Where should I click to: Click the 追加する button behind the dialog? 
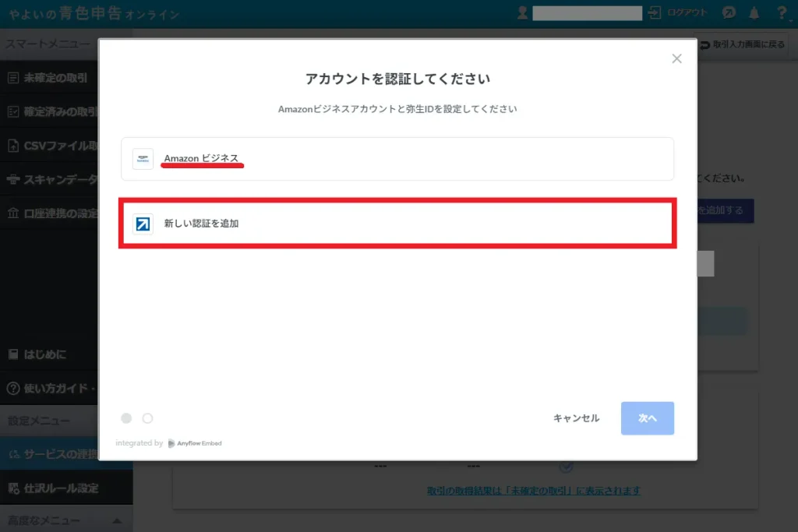(x=726, y=210)
